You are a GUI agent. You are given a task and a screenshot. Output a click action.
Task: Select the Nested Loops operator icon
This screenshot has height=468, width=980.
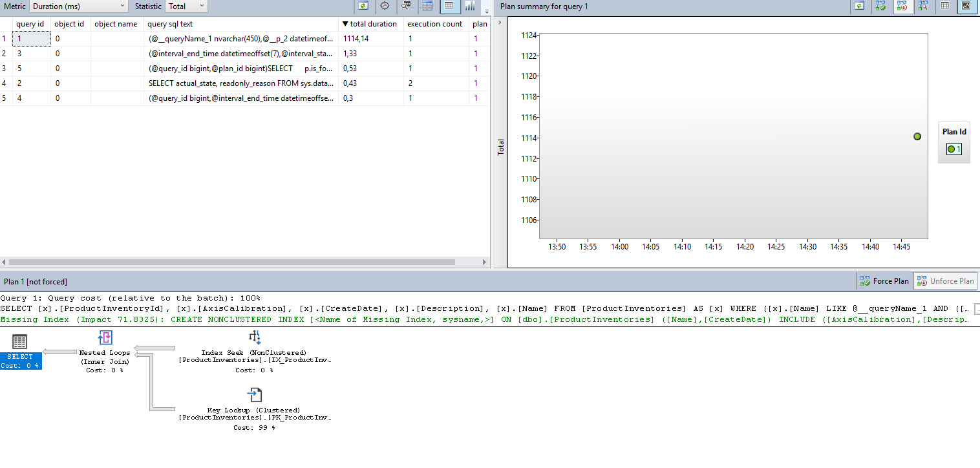[105, 338]
